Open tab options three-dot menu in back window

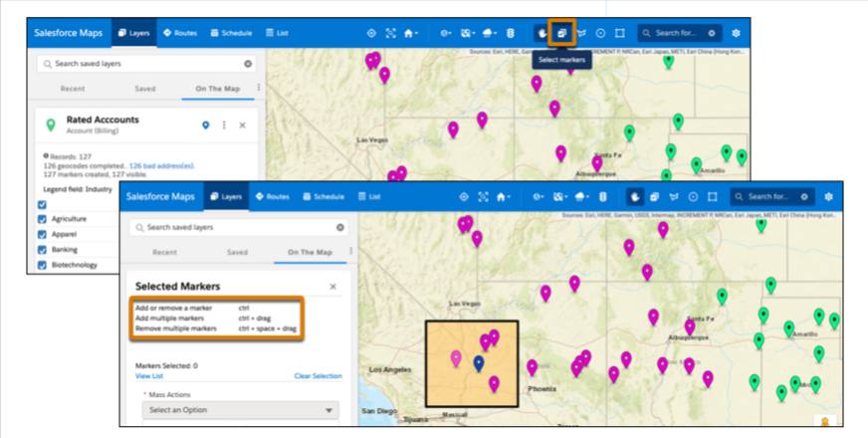coord(259,88)
